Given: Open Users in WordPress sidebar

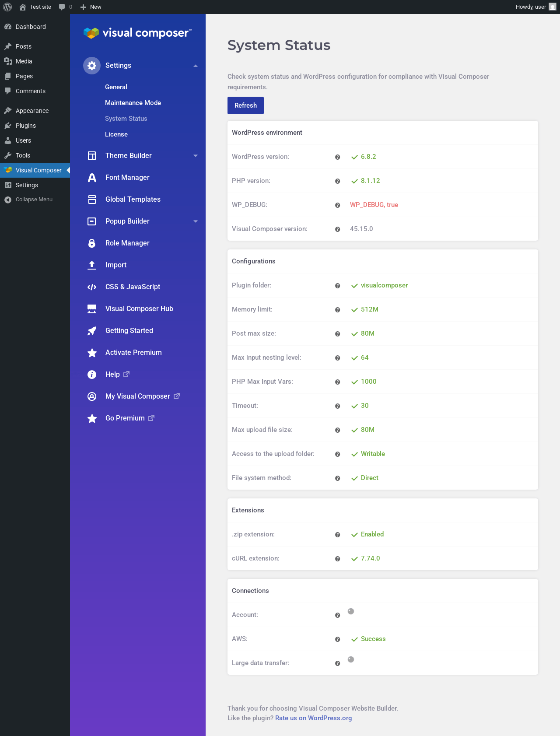Looking at the screenshot, I should pyautogui.click(x=35, y=140).
